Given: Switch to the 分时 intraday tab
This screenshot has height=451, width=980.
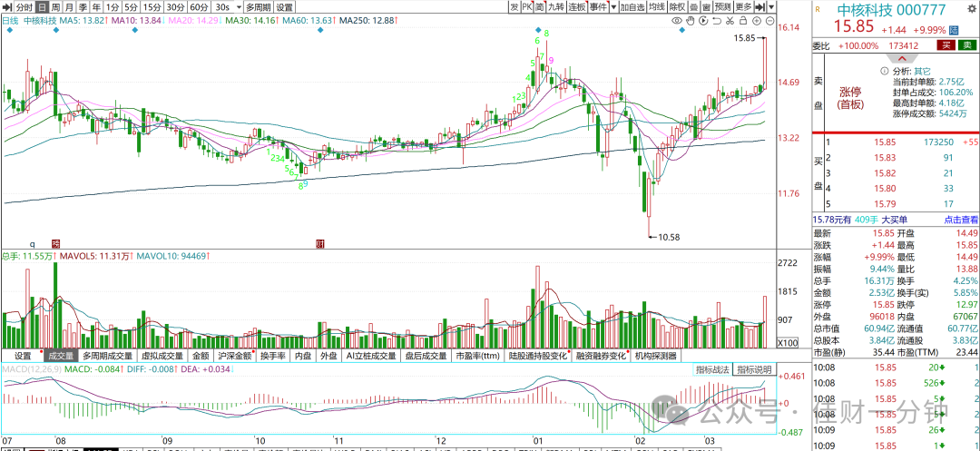Looking at the screenshot, I should (24, 7).
